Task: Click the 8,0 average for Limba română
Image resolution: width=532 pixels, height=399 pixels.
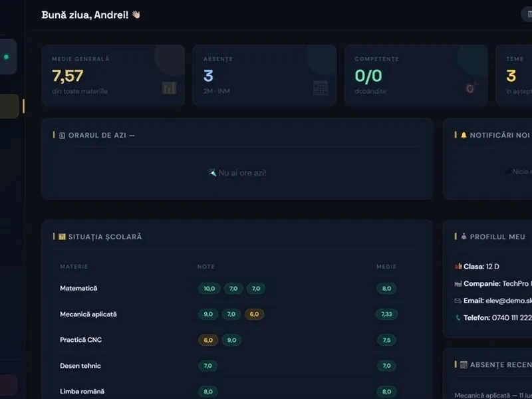Action: [386, 392]
